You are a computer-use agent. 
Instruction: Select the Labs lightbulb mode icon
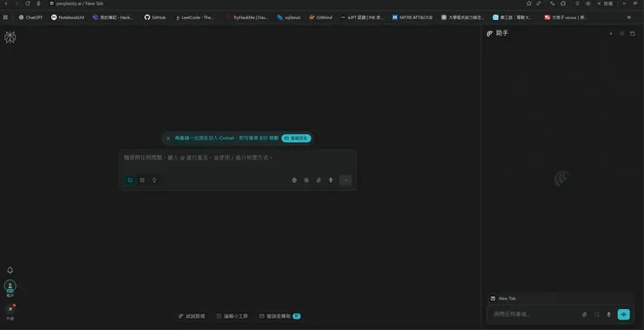pos(154,180)
